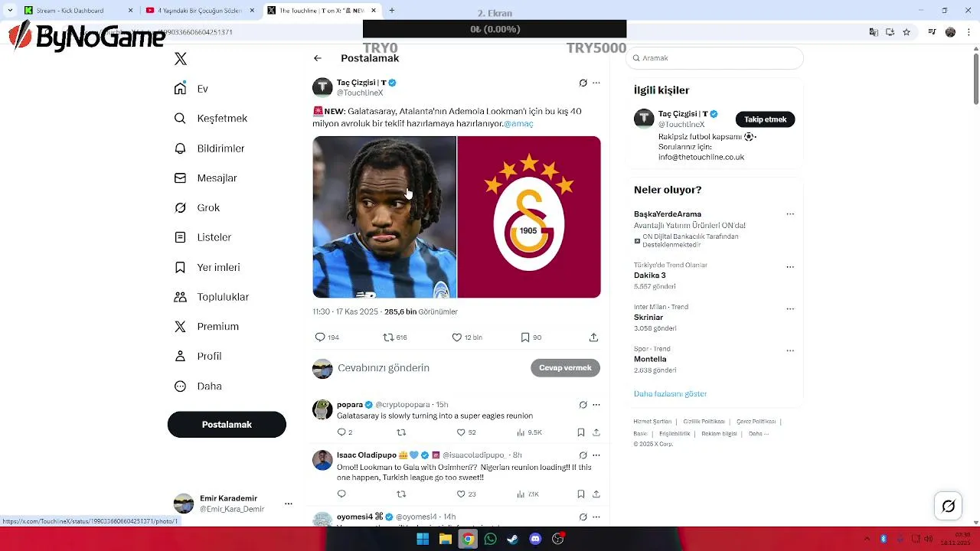Viewport: 980px width, 551px height.
Task: Click the X logo in sidebar
Action: pyautogui.click(x=181, y=59)
